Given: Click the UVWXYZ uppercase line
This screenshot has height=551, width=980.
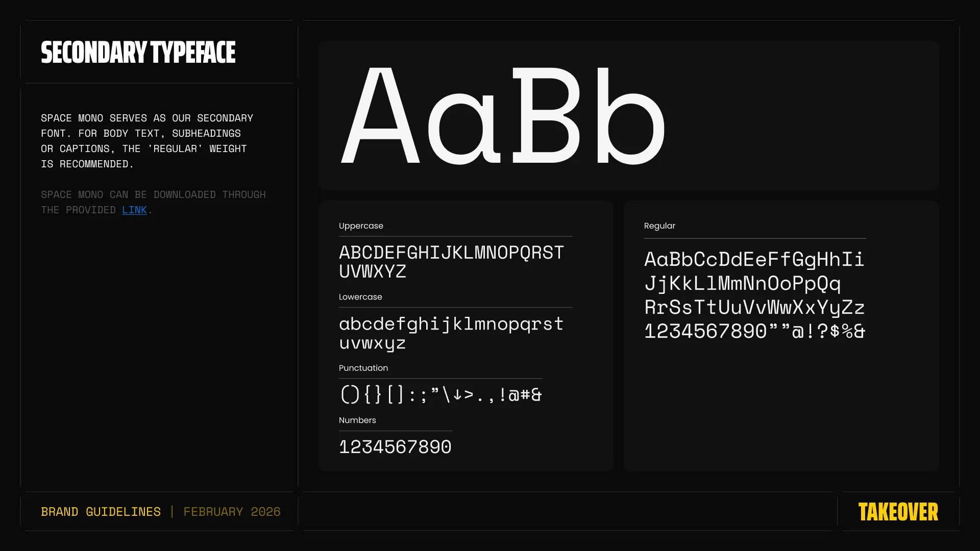Looking at the screenshot, I should pyautogui.click(x=373, y=271).
